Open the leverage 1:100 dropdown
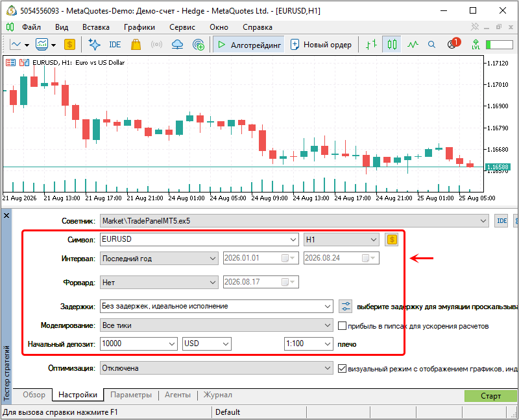The width and height of the screenshot is (519, 420). pos(328,344)
